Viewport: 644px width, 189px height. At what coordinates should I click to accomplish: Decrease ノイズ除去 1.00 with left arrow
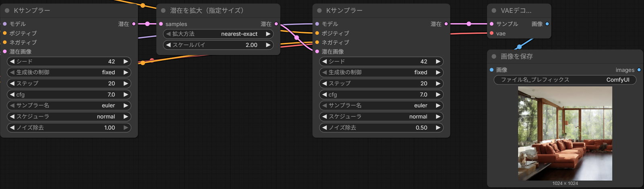pyautogui.click(x=12, y=127)
